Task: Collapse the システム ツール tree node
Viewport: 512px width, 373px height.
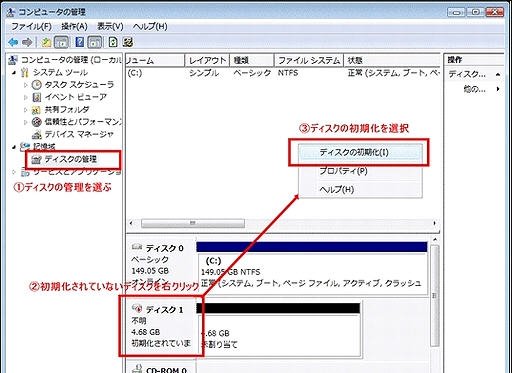Action: pyautogui.click(x=14, y=72)
